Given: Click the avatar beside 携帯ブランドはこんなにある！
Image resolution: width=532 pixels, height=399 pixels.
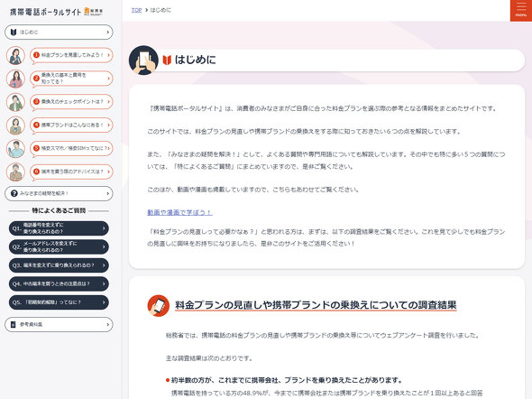Looking at the screenshot, I should point(15,125).
